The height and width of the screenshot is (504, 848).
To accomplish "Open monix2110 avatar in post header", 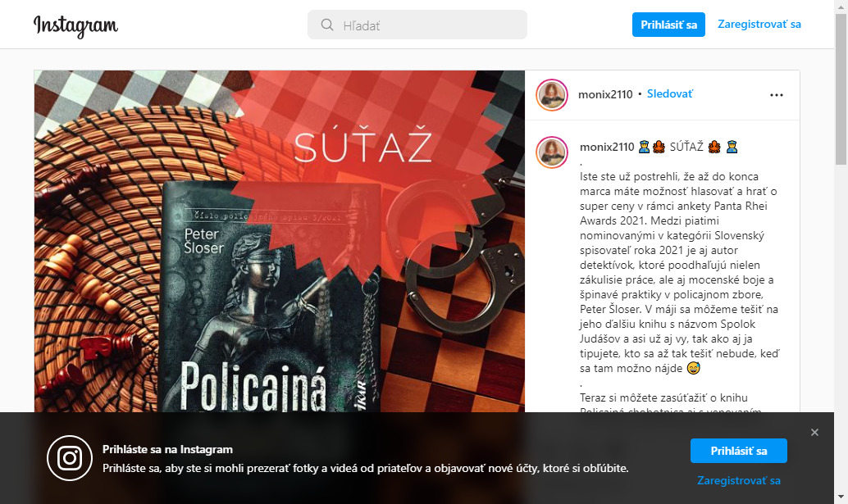I will [552, 94].
